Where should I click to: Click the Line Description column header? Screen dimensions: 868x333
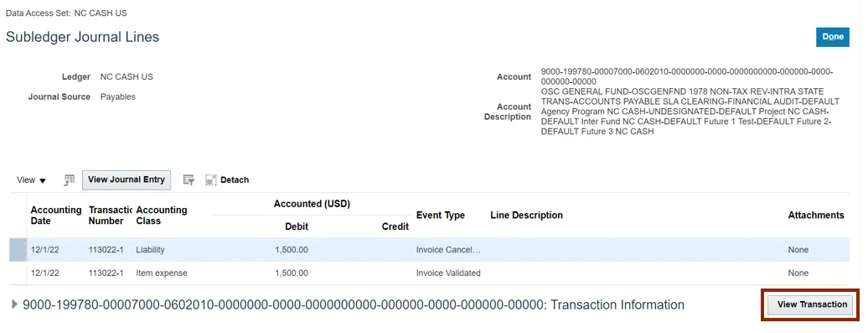tap(526, 215)
